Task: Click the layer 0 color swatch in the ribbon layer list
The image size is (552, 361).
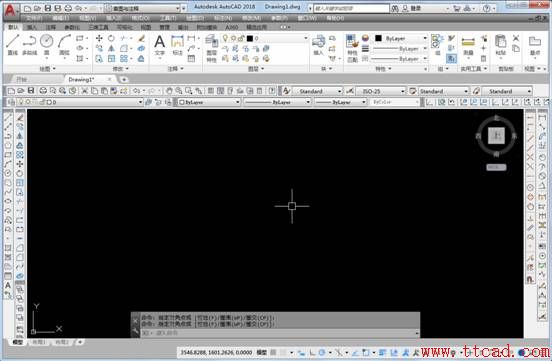Action: pos(250,38)
